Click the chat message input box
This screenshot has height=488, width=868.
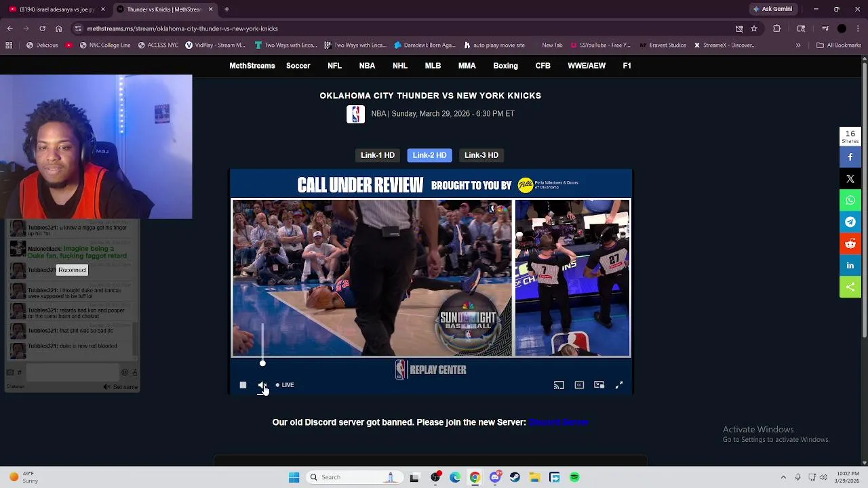tap(73, 371)
